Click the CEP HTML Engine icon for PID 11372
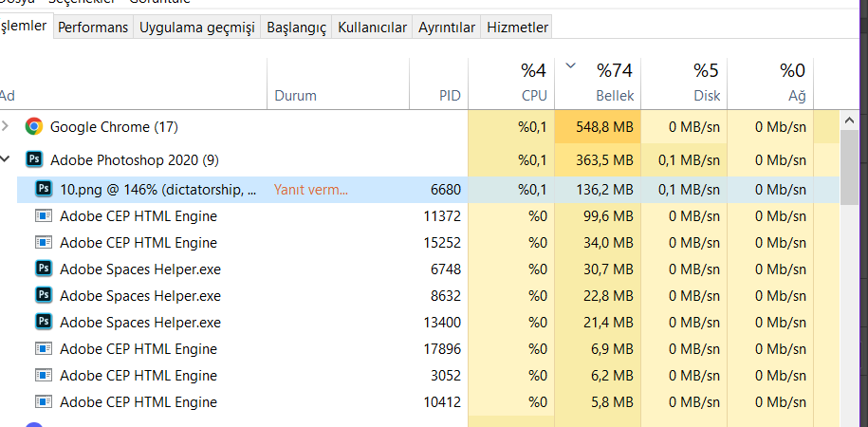Screen dimensions: 868x427 [x=44, y=215]
